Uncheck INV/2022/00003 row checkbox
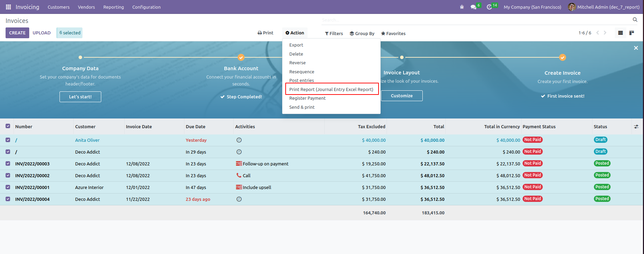644x254 pixels. [x=8, y=163]
